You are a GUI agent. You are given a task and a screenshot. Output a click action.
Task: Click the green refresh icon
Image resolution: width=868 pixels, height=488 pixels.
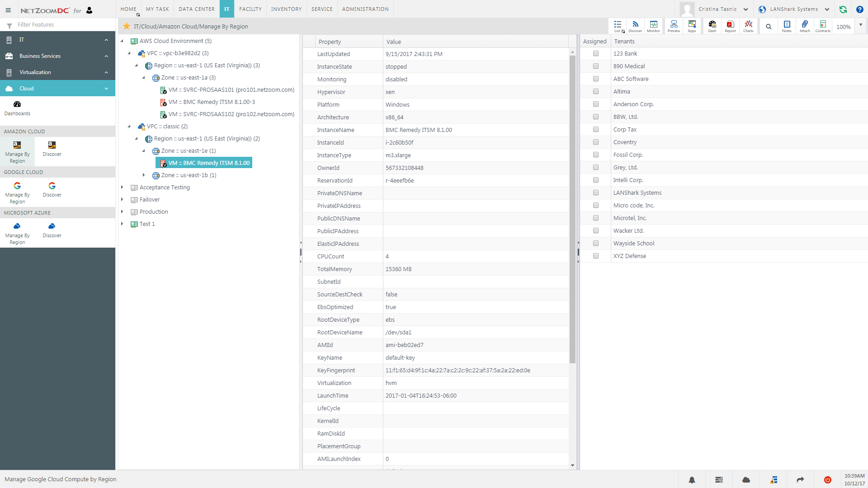(x=843, y=9)
